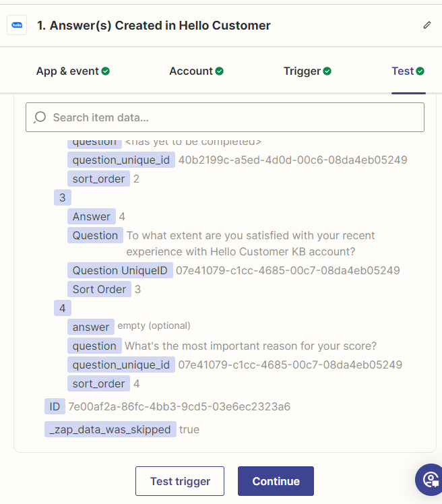Click green checkmark next to Trigger
The image size is (442, 504).
tap(327, 71)
